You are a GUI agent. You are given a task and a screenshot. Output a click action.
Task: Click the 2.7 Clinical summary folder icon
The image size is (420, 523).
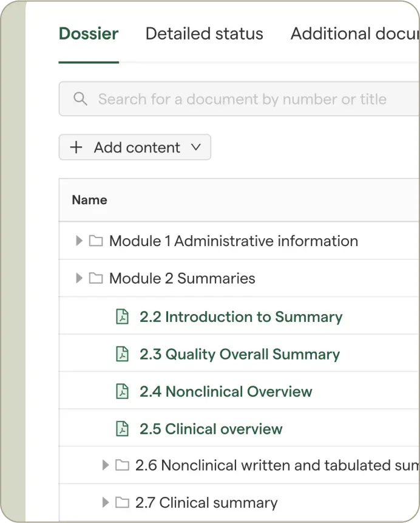point(122,502)
